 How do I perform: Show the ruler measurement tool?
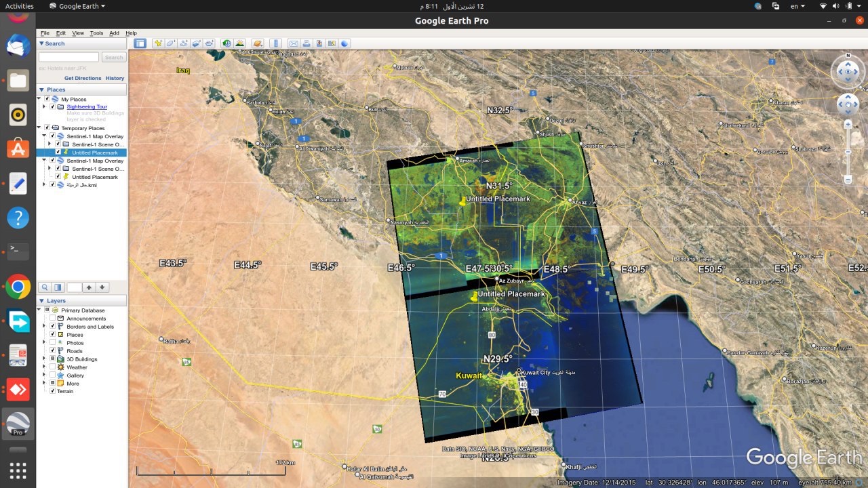click(x=276, y=43)
